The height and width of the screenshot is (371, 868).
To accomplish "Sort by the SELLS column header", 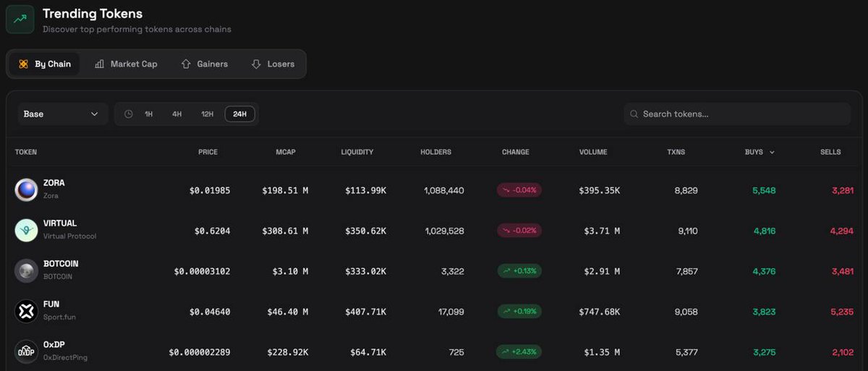I will coord(830,153).
